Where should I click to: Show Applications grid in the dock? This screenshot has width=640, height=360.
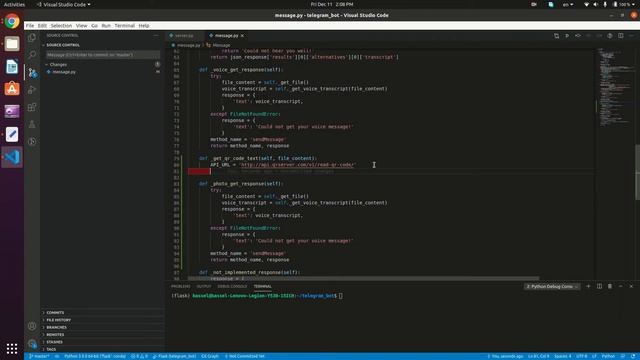coord(12,348)
